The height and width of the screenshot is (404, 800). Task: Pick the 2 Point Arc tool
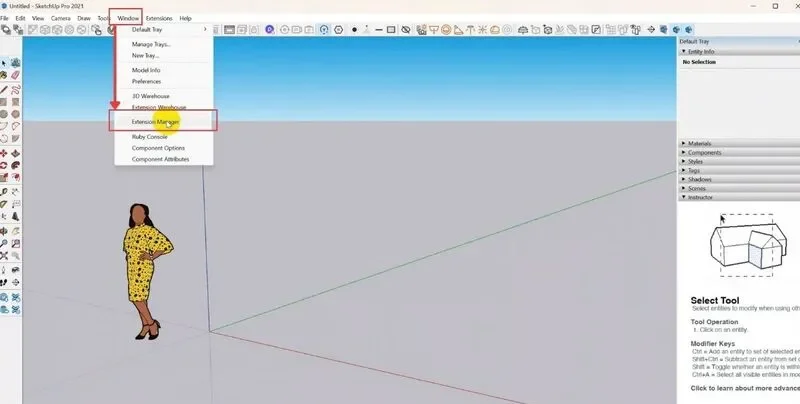click(x=16, y=126)
